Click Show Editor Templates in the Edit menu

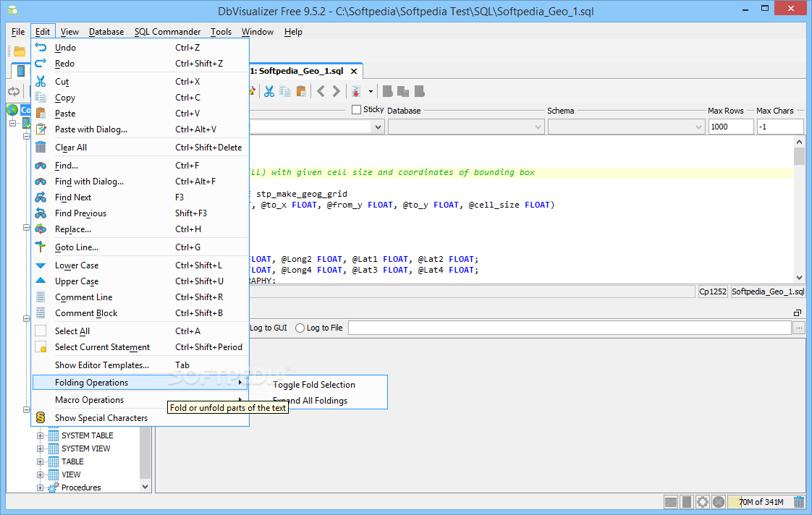pos(140,365)
